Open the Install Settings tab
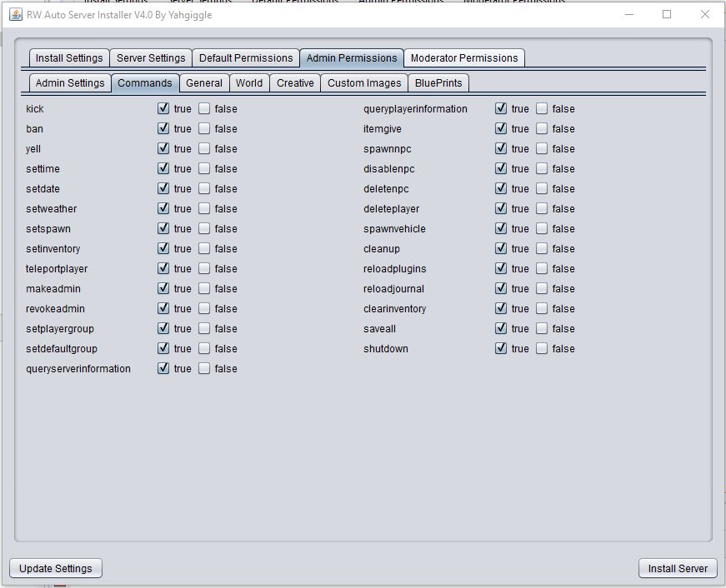The width and height of the screenshot is (726, 588). [x=69, y=58]
